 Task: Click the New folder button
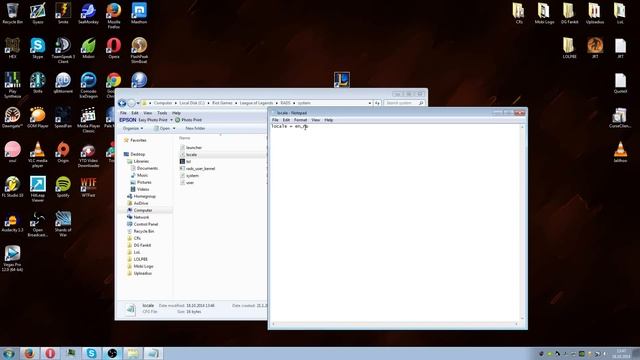click(195, 128)
